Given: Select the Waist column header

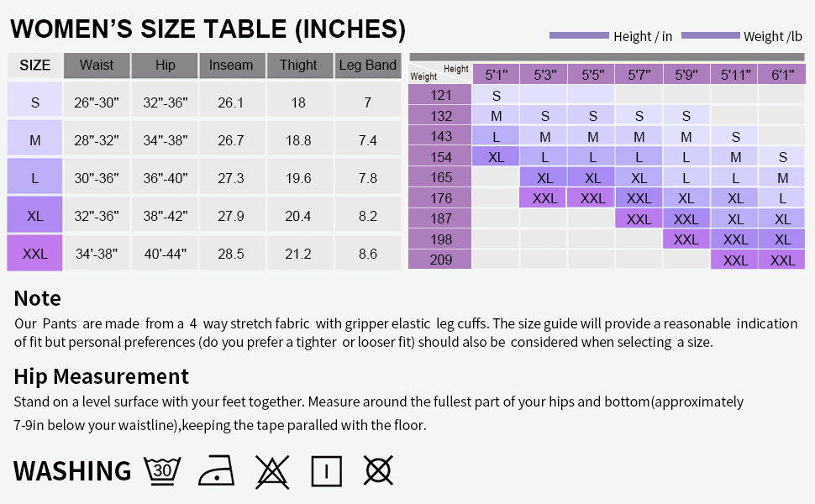Looking at the screenshot, I should [96, 66].
